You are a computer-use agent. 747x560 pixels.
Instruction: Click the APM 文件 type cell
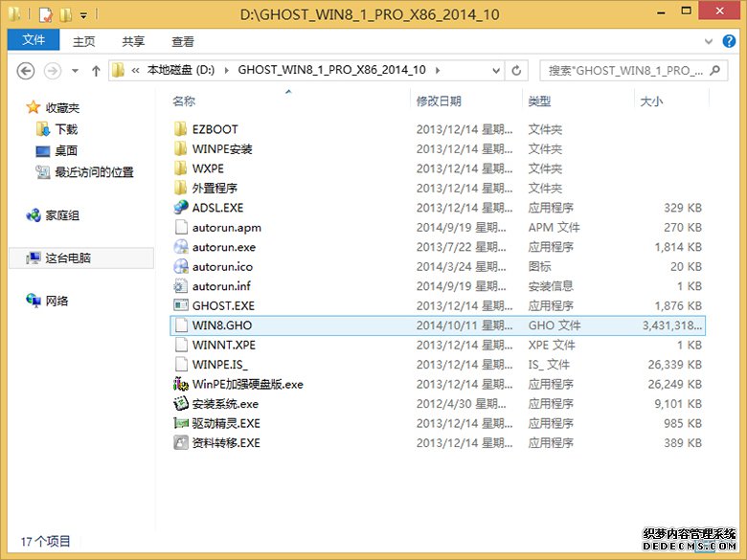(x=555, y=227)
